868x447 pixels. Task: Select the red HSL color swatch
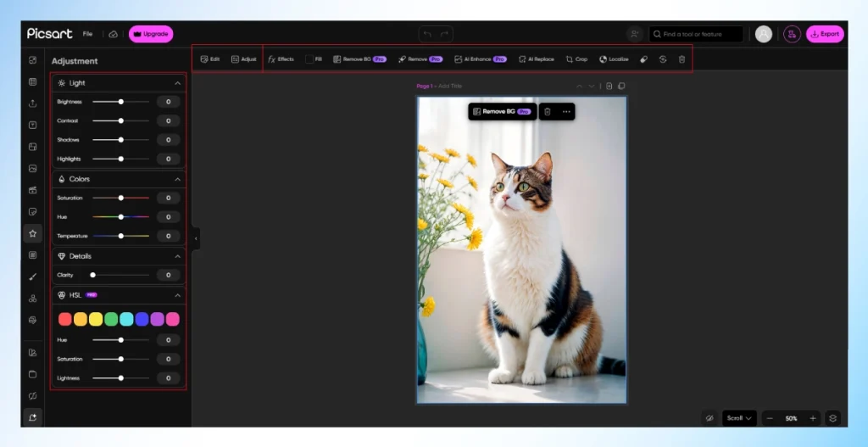click(x=64, y=319)
